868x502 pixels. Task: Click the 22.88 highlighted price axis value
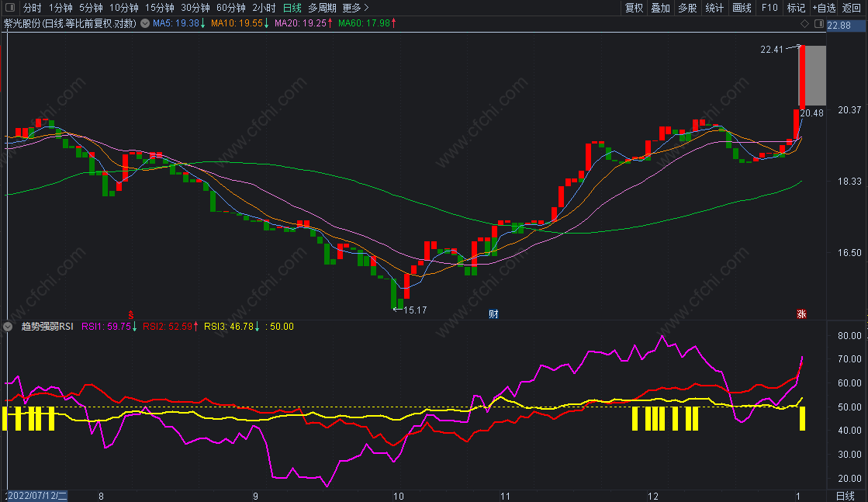click(x=839, y=26)
